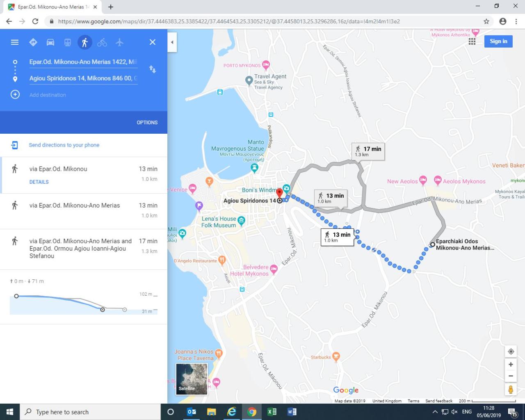Close the directions panel
The image size is (525, 420).
[153, 42]
